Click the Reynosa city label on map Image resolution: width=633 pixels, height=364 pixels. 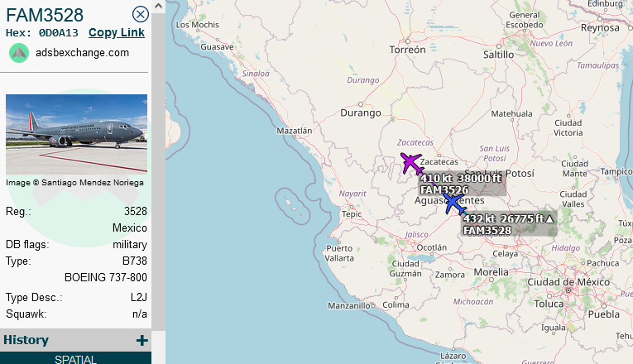(x=600, y=28)
